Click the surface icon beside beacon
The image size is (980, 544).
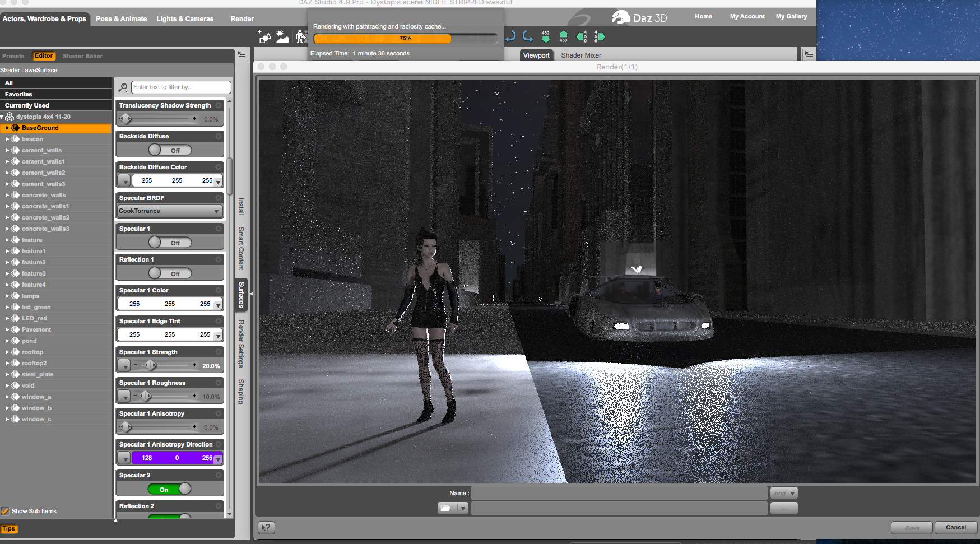[x=16, y=139]
